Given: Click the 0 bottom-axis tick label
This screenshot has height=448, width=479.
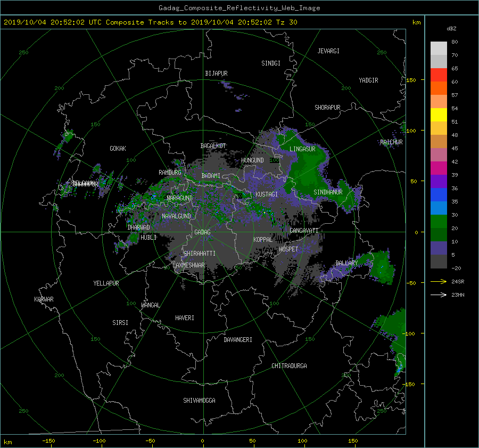Looking at the screenshot, I should [203, 441].
